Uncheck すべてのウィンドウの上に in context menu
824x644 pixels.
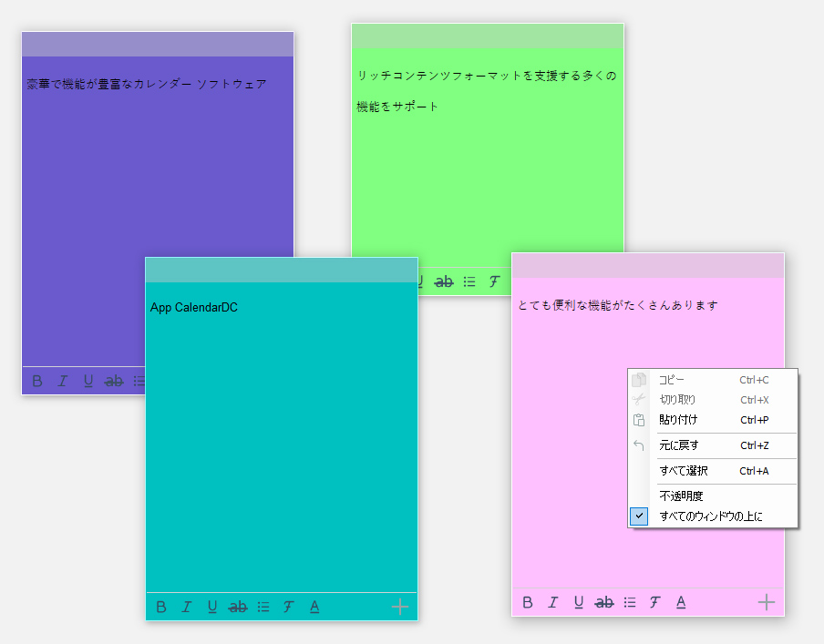(713, 516)
